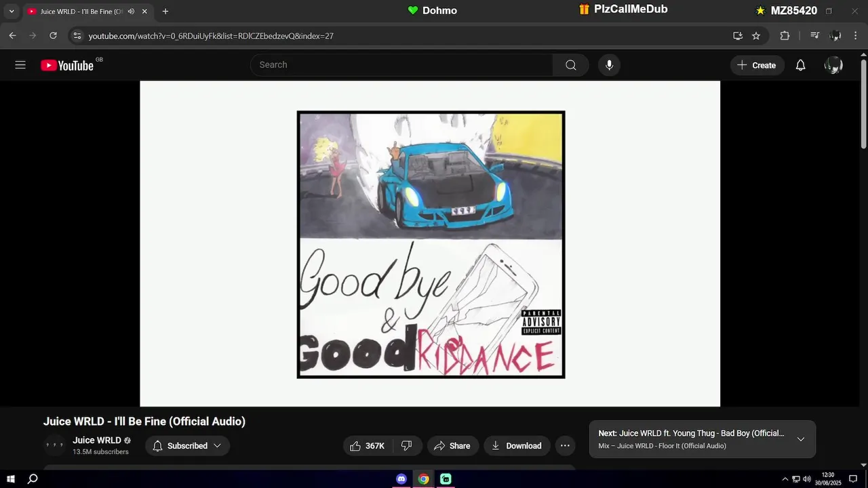This screenshot has height=488, width=868.
Task: Open green app icon in taskbar
Action: click(x=446, y=479)
